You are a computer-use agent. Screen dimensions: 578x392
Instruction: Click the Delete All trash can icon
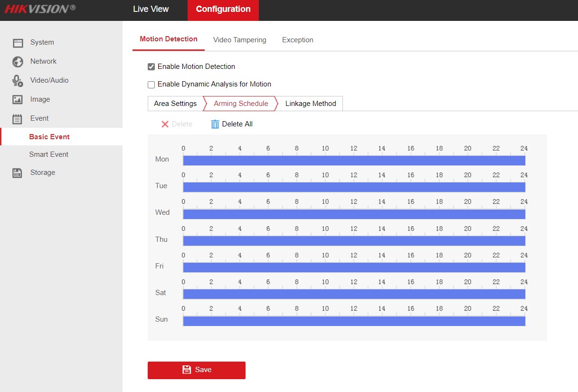(215, 124)
